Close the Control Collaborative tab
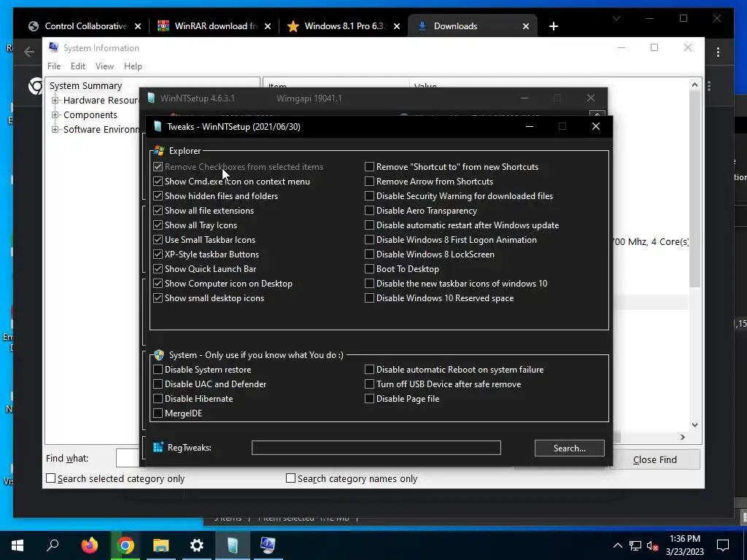 [138, 26]
